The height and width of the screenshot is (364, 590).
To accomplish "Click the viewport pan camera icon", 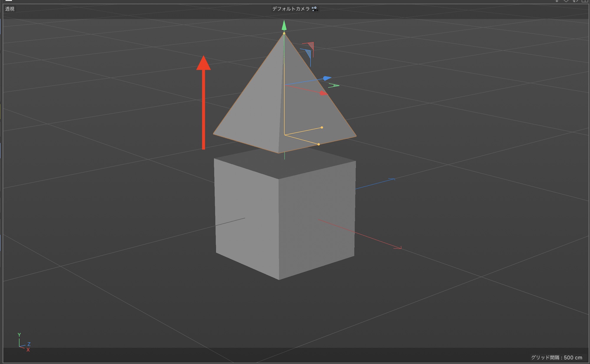I will (557, 1).
